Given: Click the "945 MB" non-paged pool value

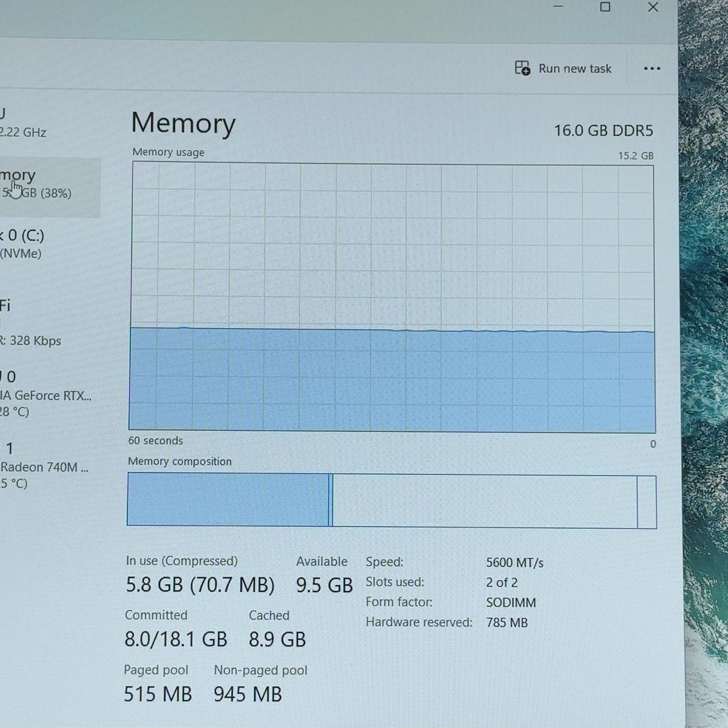Looking at the screenshot, I should coord(248,694).
